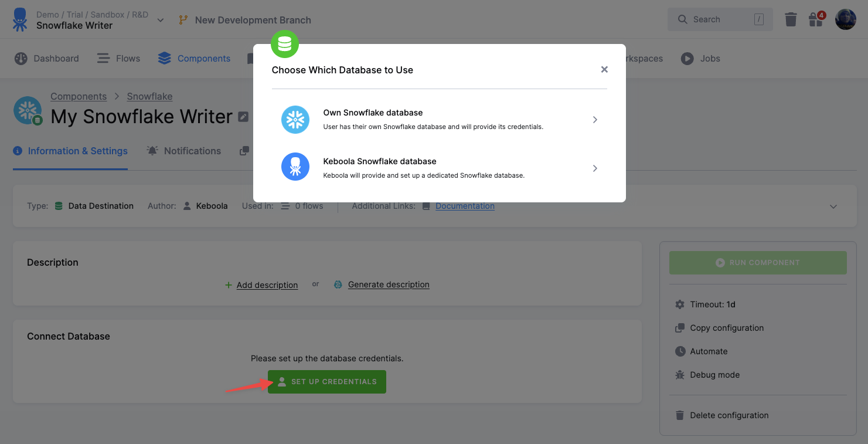Viewport: 868px width, 444px height.
Task: Click the branch icon beside New Development Branch
Action: tap(183, 20)
